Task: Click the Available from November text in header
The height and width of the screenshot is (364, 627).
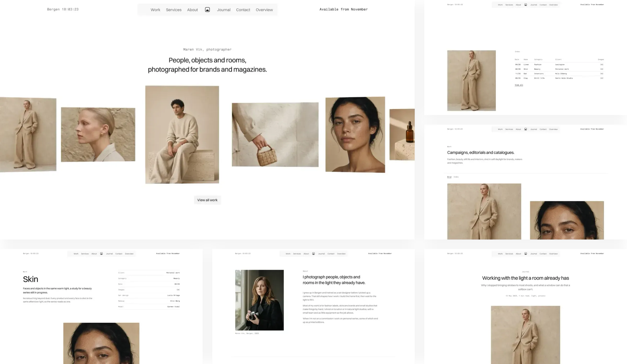Action: [343, 9]
